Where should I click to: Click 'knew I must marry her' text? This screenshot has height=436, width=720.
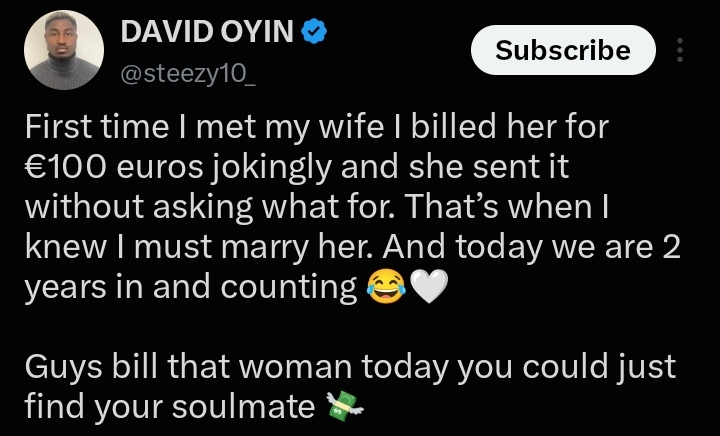tap(201, 247)
